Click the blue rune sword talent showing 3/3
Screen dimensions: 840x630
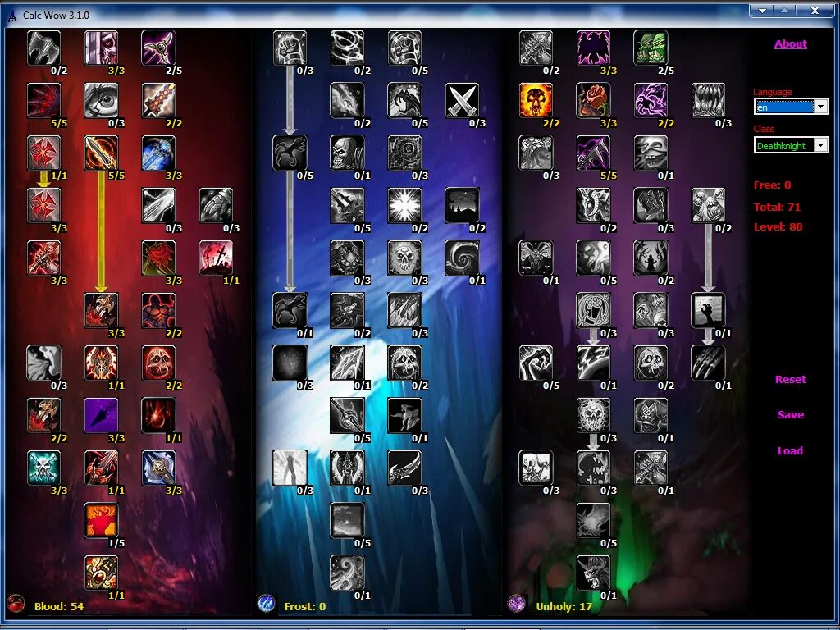point(158,153)
